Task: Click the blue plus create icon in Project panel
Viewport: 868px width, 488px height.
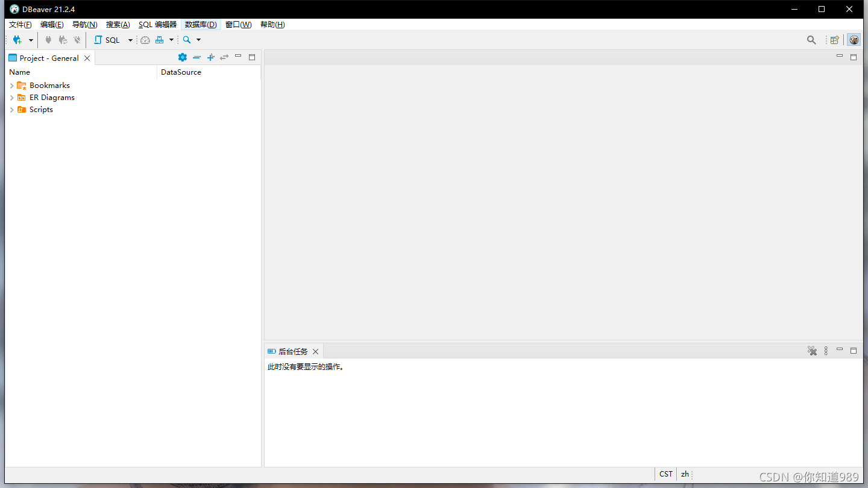Action: pos(210,57)
